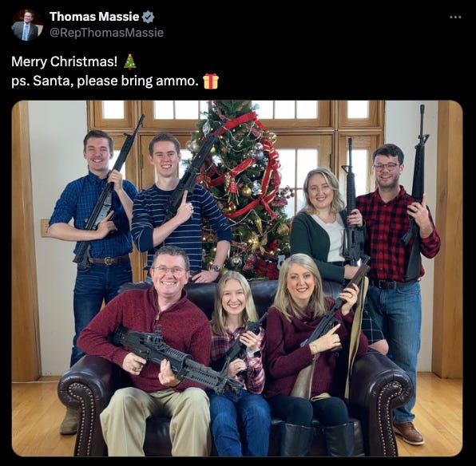The width and height of the screenshot is (476, 466).
Task: Open the attached family photo full-size
Action: [x=237, y=278]
